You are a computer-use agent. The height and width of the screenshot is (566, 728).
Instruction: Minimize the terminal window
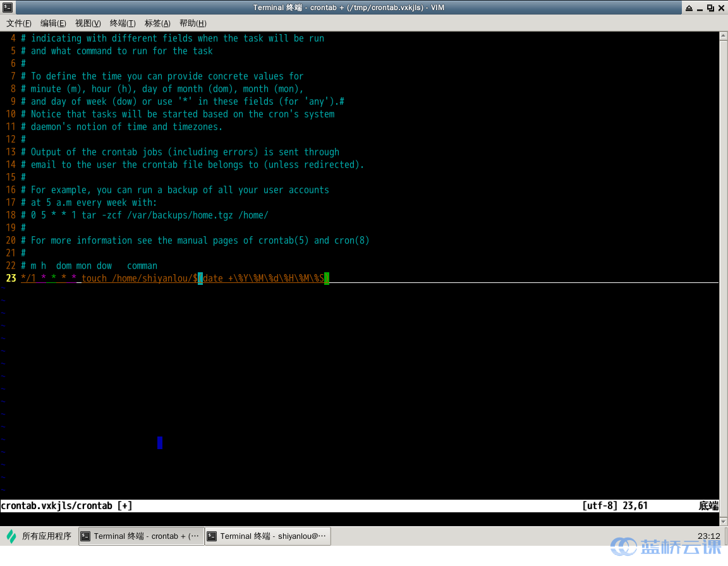[700, 8]
